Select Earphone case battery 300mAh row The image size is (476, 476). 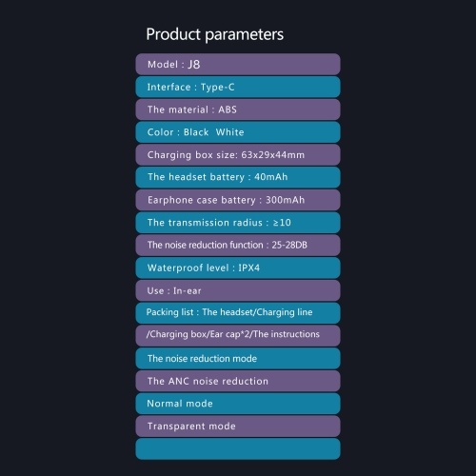point(238,200)
